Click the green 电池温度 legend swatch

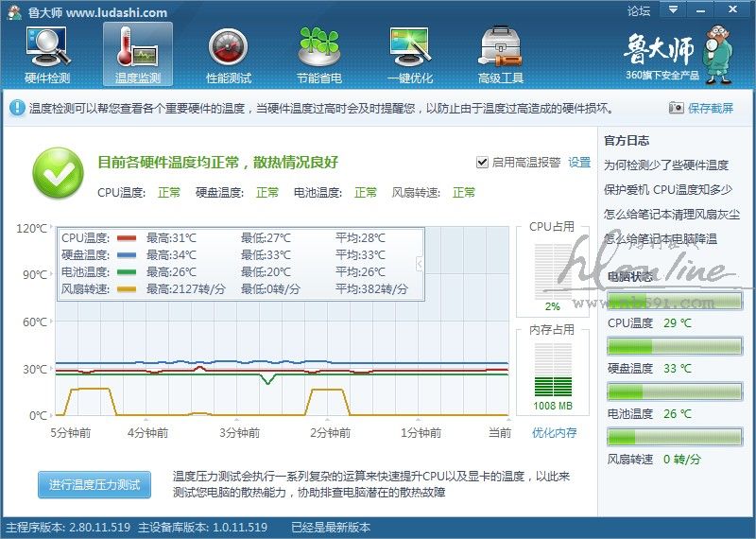point(127,272)
